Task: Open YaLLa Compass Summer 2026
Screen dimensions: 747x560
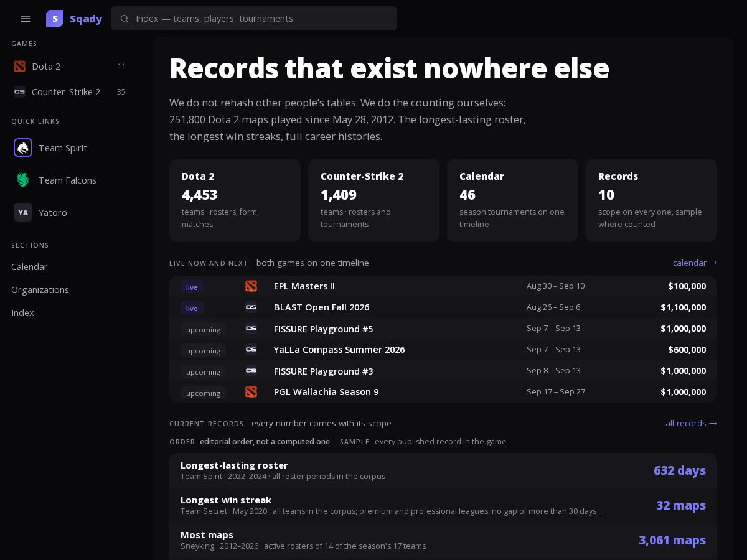Action: click(443, 350)
